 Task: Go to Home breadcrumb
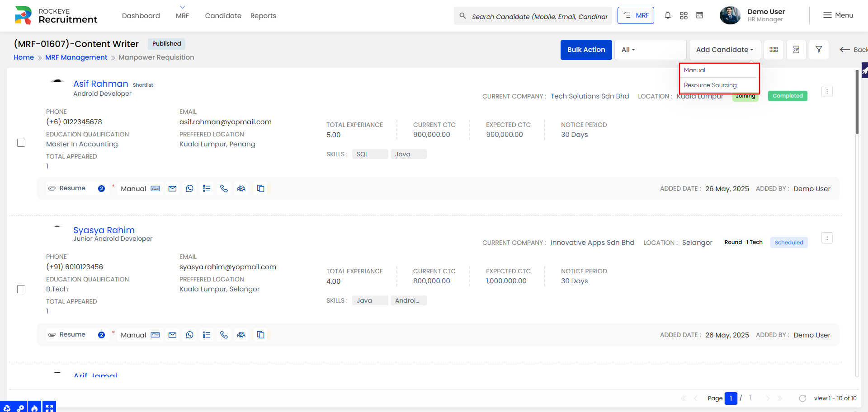click(x=24, y=57)
